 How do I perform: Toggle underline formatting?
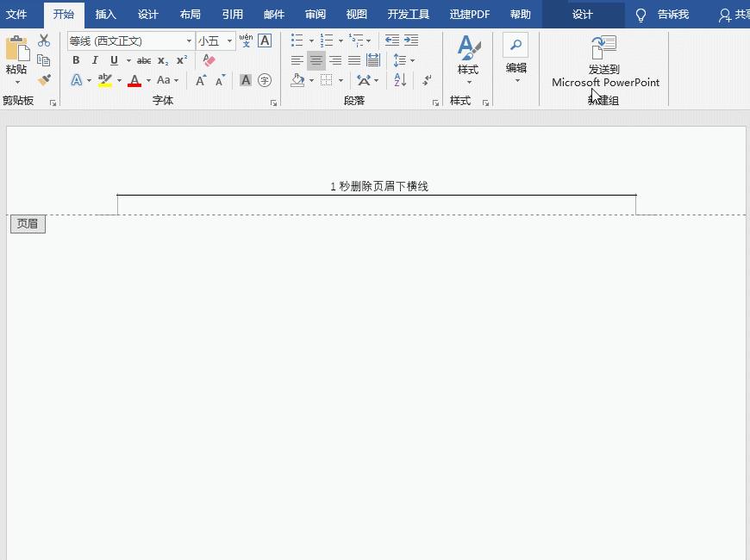click(113, 60)
